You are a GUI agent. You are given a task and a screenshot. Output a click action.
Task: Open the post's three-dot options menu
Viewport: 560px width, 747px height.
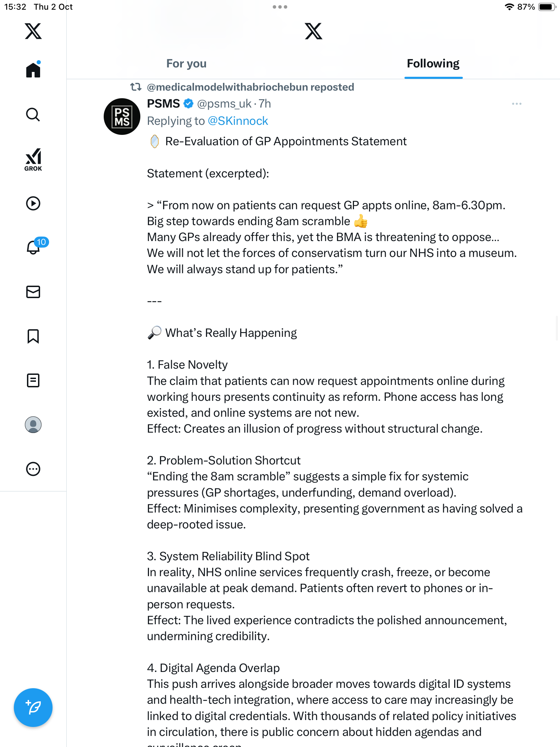point(516,104)
